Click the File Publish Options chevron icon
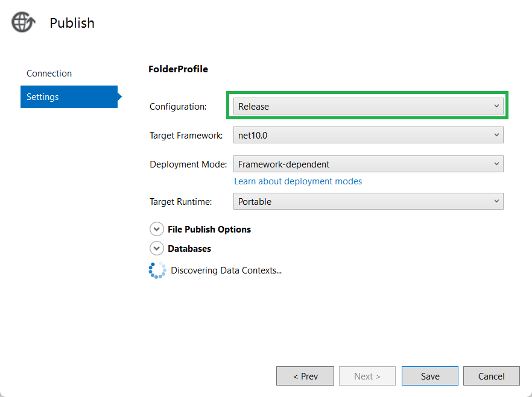The image size is (532, 397). 157,229
